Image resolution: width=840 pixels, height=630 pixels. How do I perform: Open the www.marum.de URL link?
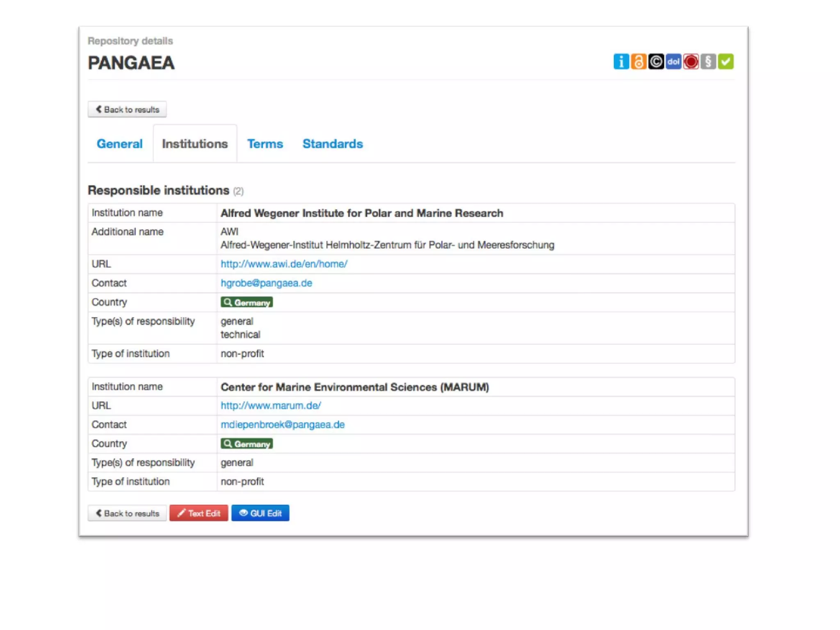271,406
